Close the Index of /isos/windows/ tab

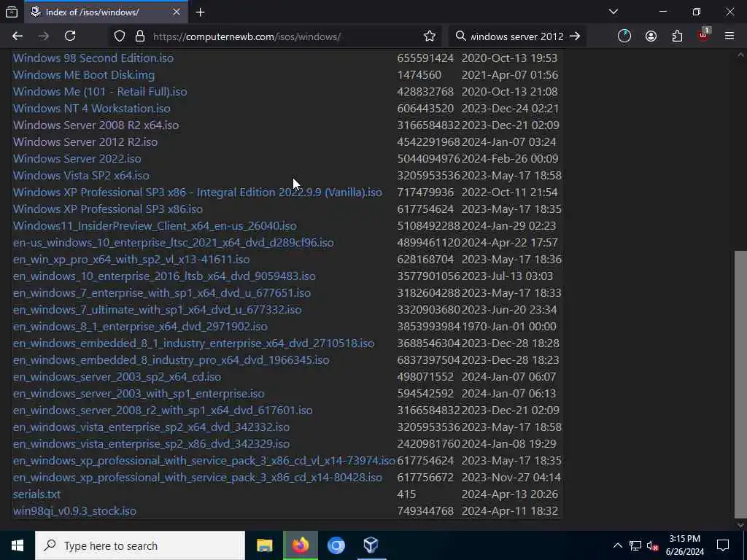(177, 12)
